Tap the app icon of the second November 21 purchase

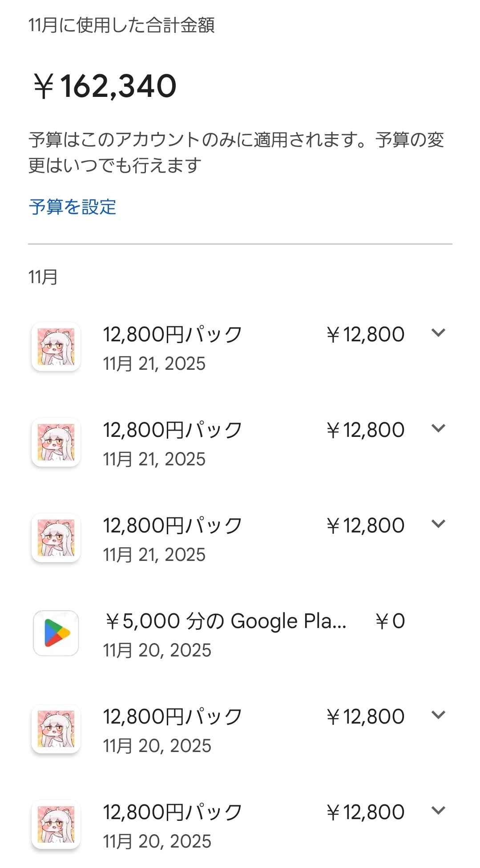pyautogui.click(x=56, y=442)
